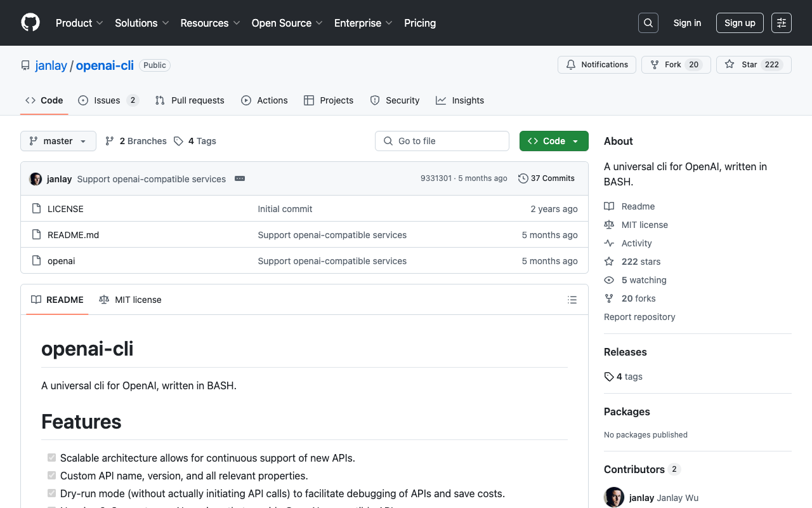Open janlay owner profile link

51,65
